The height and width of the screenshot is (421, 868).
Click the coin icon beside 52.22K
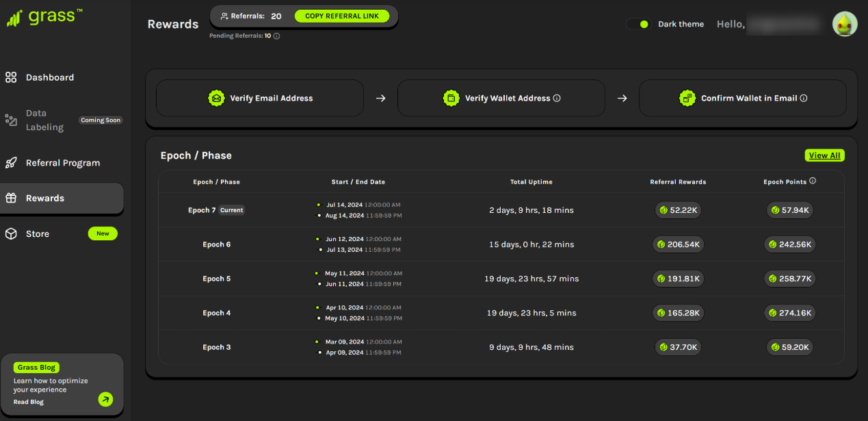(x=663, y=210)
